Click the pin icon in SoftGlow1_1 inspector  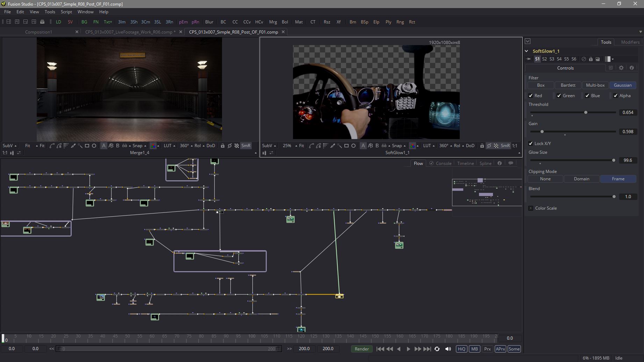pyautogui.click(x=529, y=59)
